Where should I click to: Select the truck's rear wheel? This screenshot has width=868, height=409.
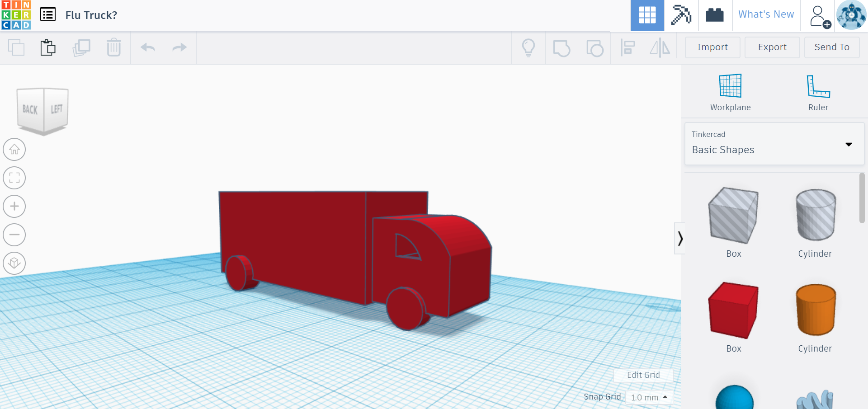pos(240,273)
